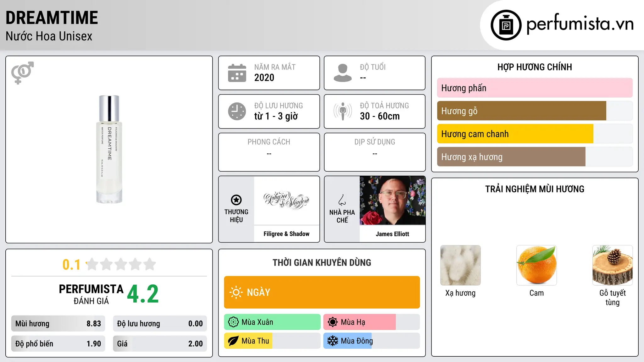Click the Mùa Đông season bar
Image resolution: width=644 pixels, height=362 pixels.
[371, 341]
